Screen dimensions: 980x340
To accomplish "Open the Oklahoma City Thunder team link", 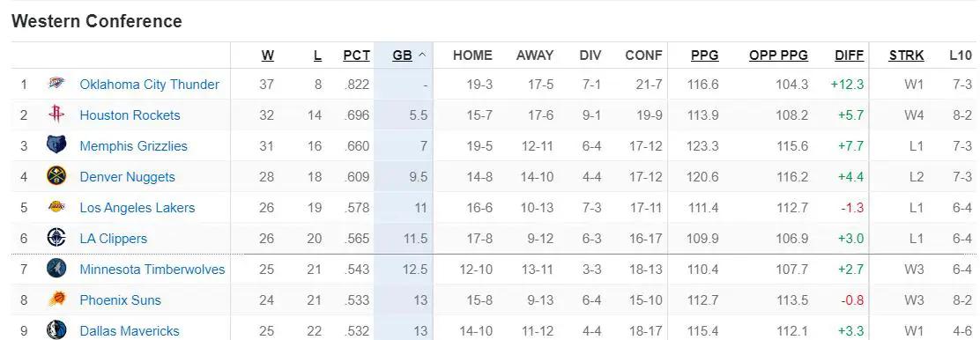I will (149, 85).
